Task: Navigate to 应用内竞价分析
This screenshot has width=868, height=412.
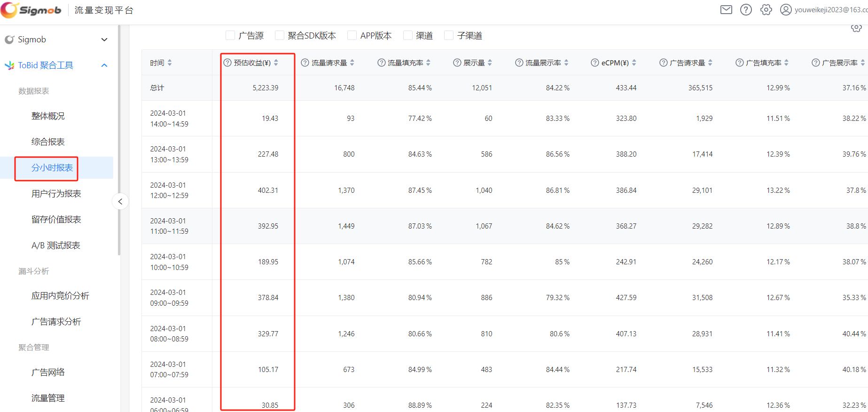Action: pos(60,296)
